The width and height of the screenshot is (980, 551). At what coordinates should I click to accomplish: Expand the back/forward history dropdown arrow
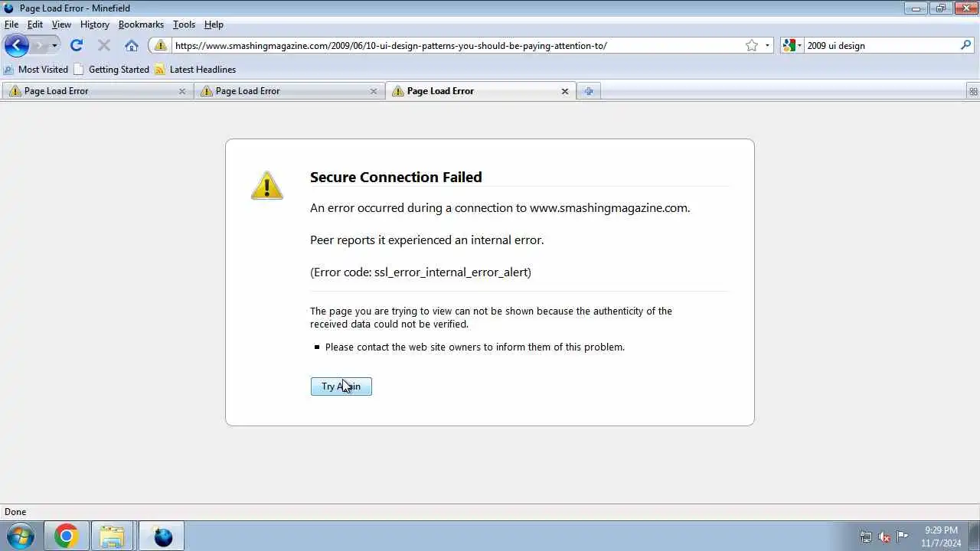coord(54,46)
